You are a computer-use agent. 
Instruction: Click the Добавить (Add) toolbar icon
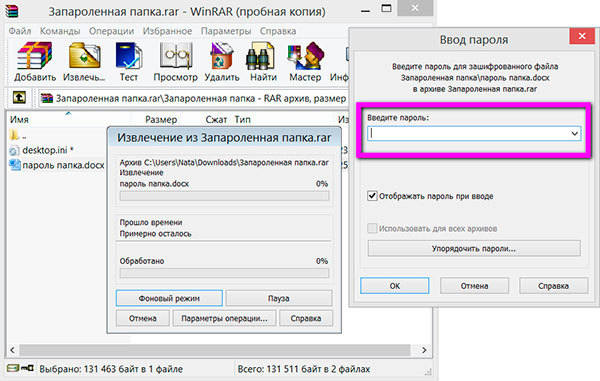tap(34, 56)
